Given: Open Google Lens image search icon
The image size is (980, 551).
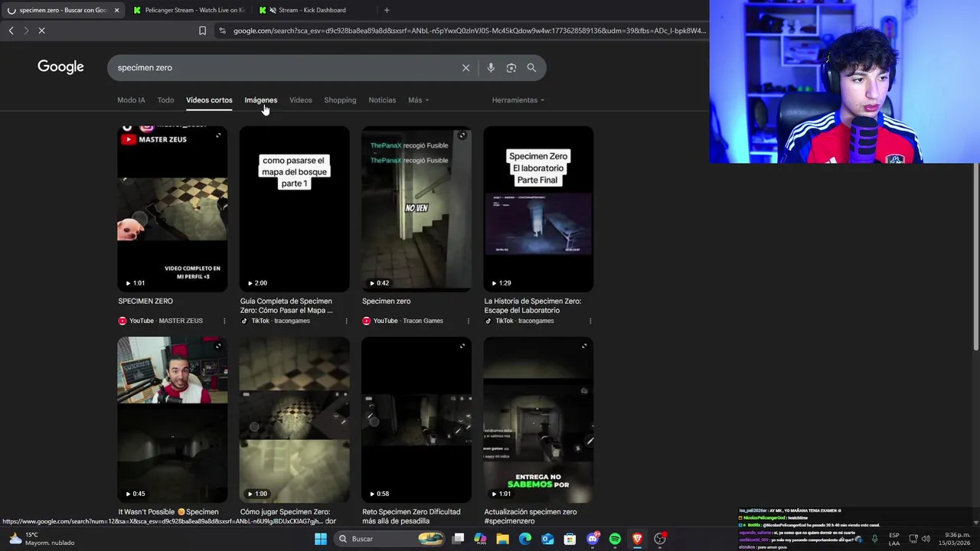Looking at the screenshot, I should pyautogui.click(x=511, y=67).
